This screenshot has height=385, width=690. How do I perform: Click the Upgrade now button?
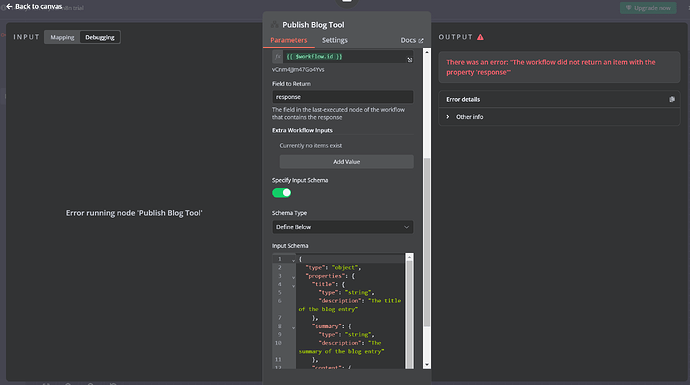[648, 8]
